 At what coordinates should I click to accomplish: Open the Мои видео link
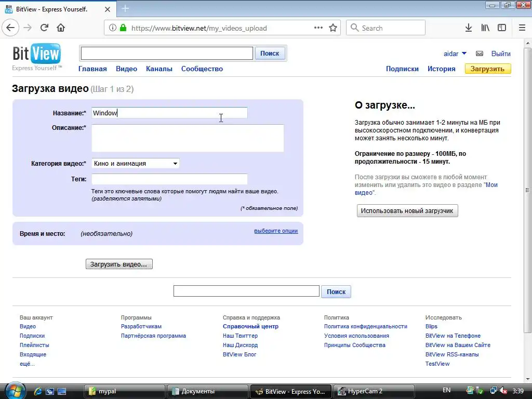pos(426,189)
